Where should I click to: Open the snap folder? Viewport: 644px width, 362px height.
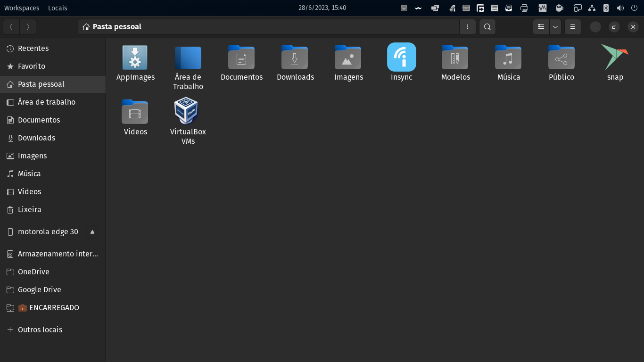(615, 58)
